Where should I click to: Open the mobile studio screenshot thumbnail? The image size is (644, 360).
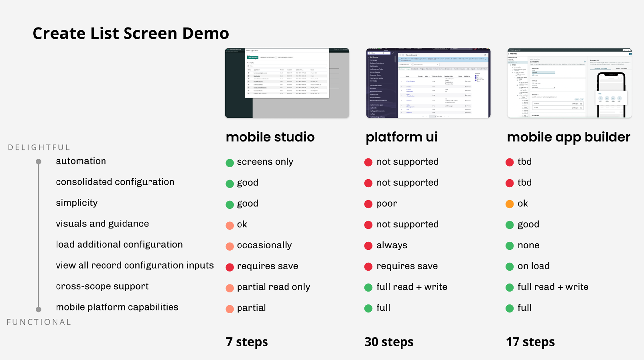coord(287,83)
